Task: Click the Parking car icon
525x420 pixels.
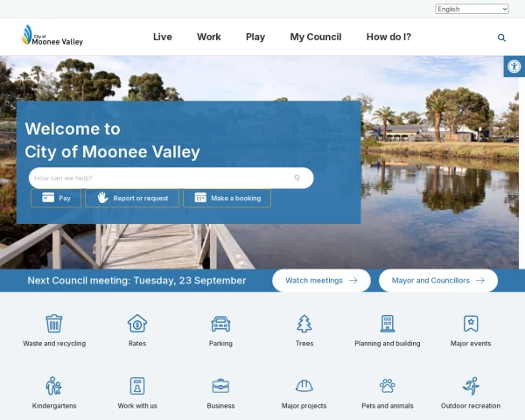Action: 220,324
